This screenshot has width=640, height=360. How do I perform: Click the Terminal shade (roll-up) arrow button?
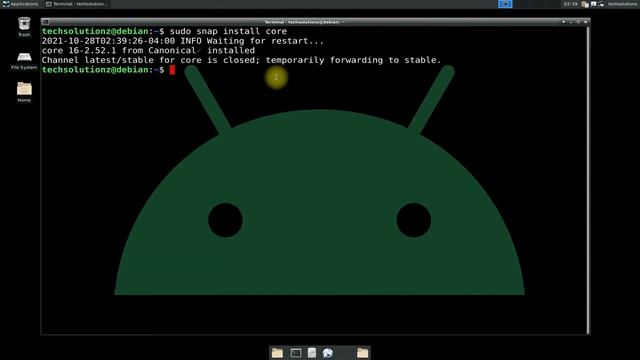coord(564,22)
